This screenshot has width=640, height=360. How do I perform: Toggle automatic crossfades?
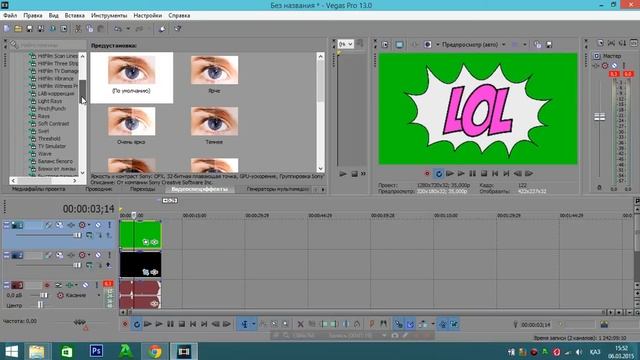coord(410,324)
